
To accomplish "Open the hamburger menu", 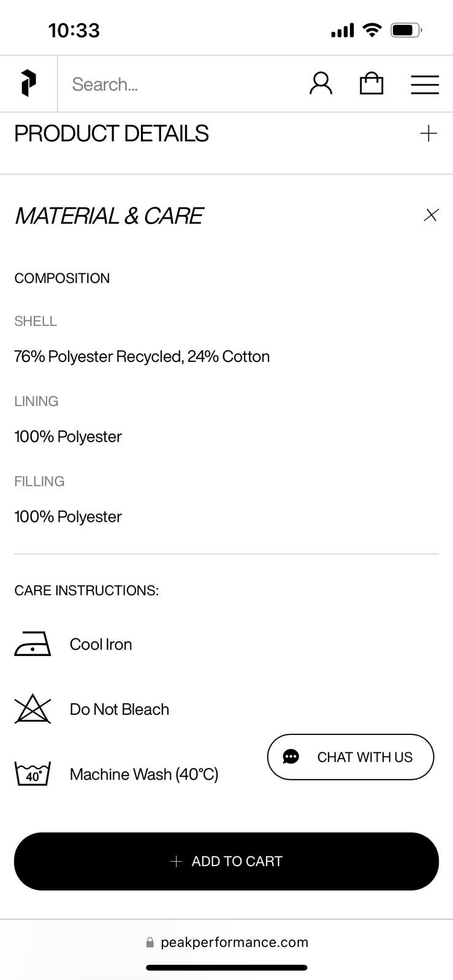I will click(x=425, y=84).
